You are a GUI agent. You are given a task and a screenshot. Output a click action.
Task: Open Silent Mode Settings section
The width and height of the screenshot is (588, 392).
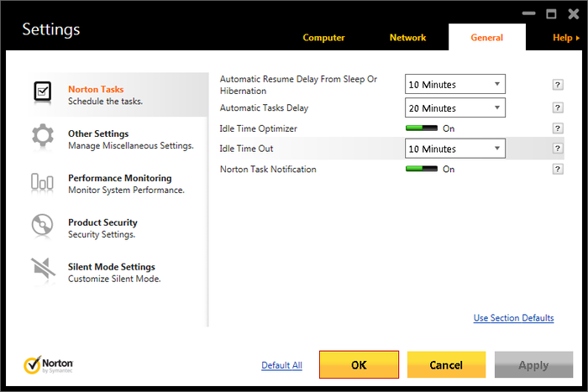click(x=118, y=273)
